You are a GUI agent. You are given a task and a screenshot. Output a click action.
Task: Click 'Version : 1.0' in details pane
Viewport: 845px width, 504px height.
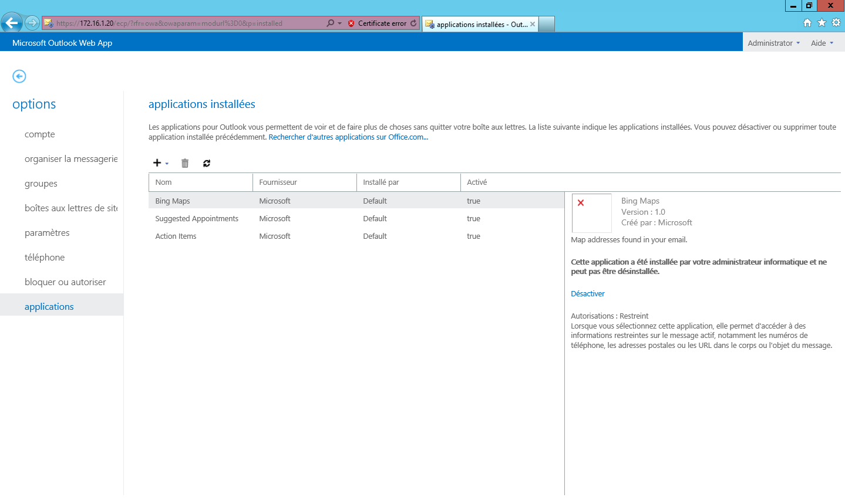tap(643, 212)
